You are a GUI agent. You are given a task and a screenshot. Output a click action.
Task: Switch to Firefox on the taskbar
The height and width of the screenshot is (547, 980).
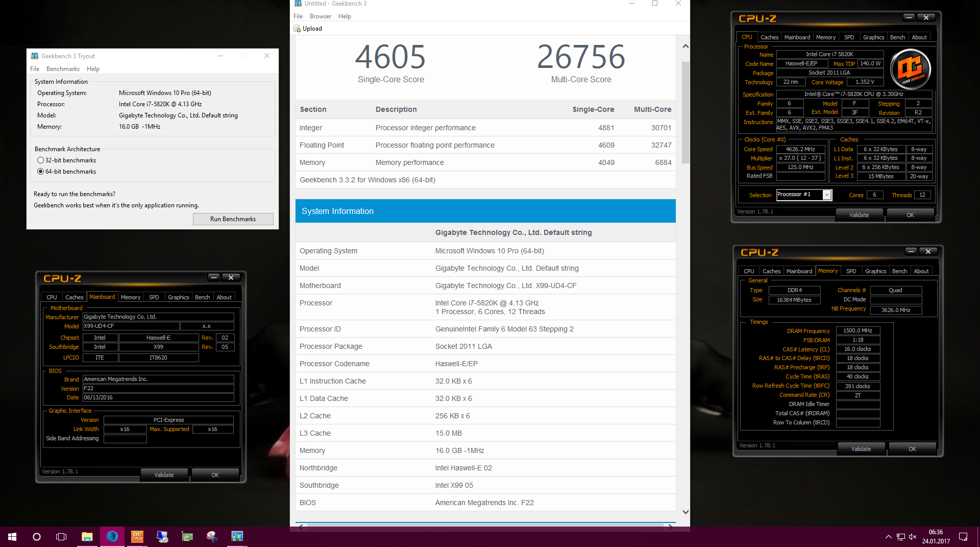click(x=112, y=537)
